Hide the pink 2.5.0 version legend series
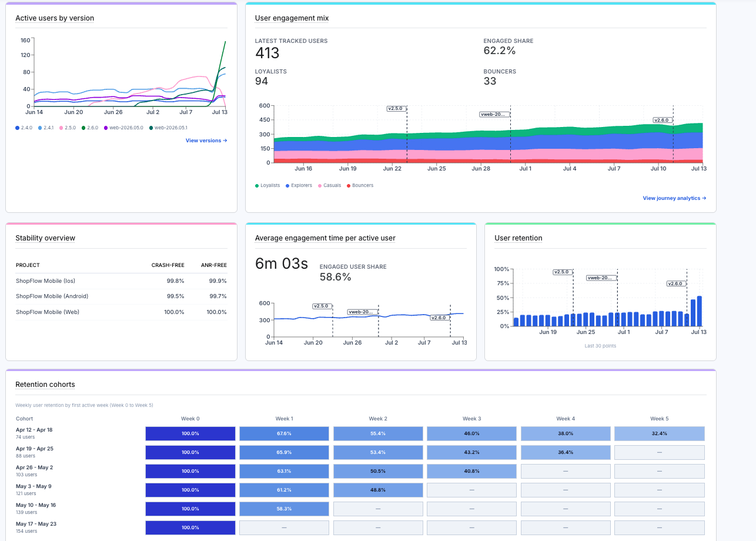 68,128
